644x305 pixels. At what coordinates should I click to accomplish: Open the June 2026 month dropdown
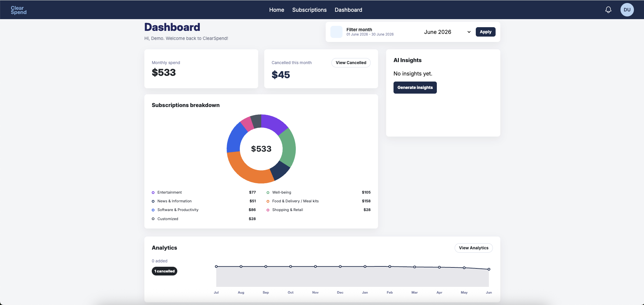(x=447, y=32)
